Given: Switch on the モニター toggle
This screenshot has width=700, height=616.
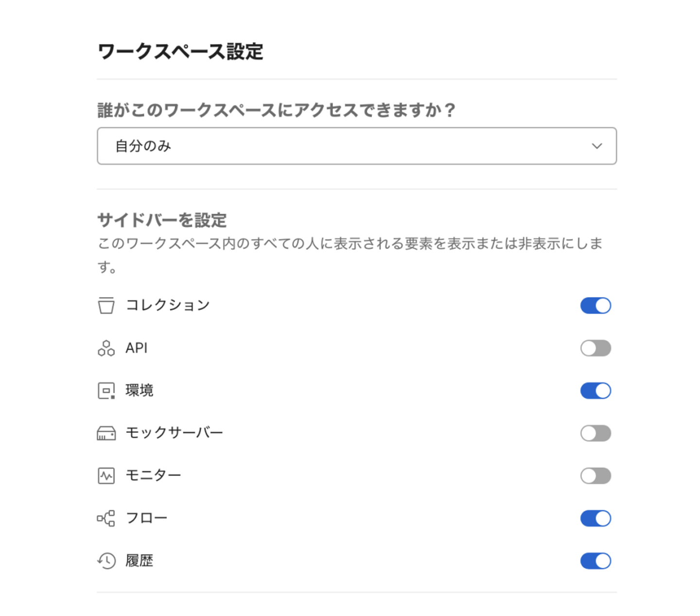Looking at the screenshot, I should click(x=595, y=475).
